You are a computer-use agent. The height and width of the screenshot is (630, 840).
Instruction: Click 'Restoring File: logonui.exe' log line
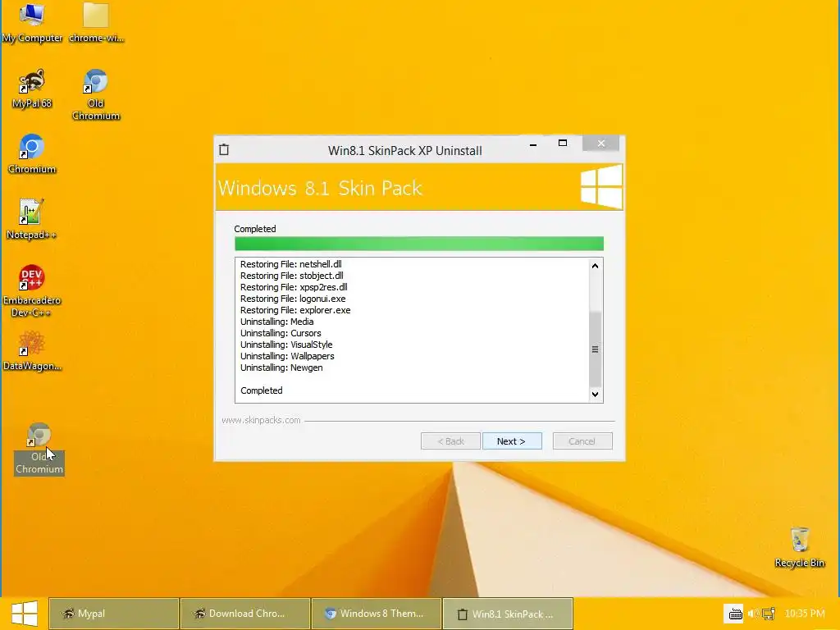293,299
